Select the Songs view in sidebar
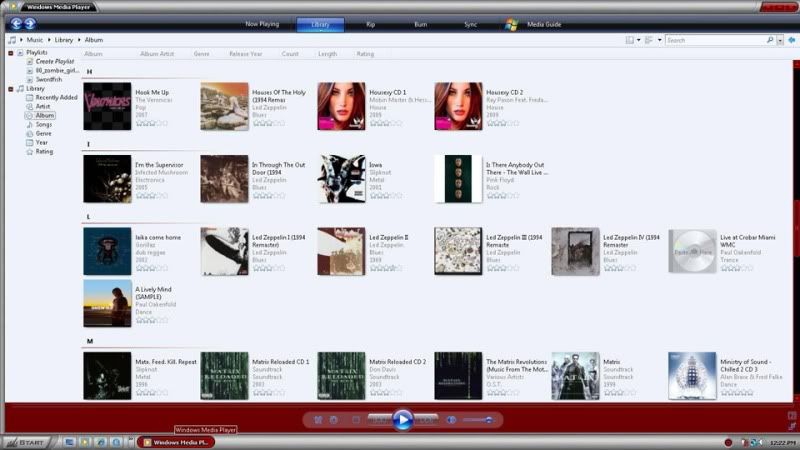 43,124
